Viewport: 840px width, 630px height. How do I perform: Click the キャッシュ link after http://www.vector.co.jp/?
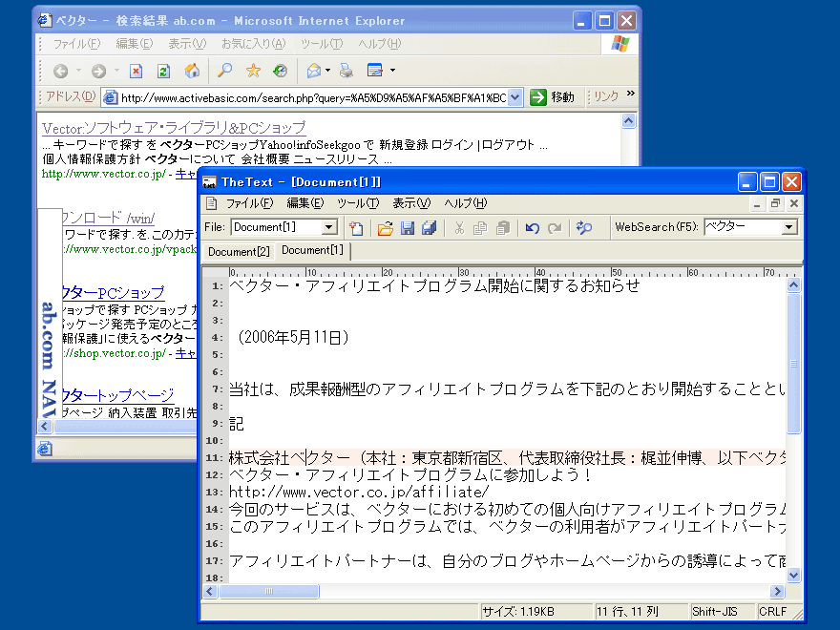(186, 174)
